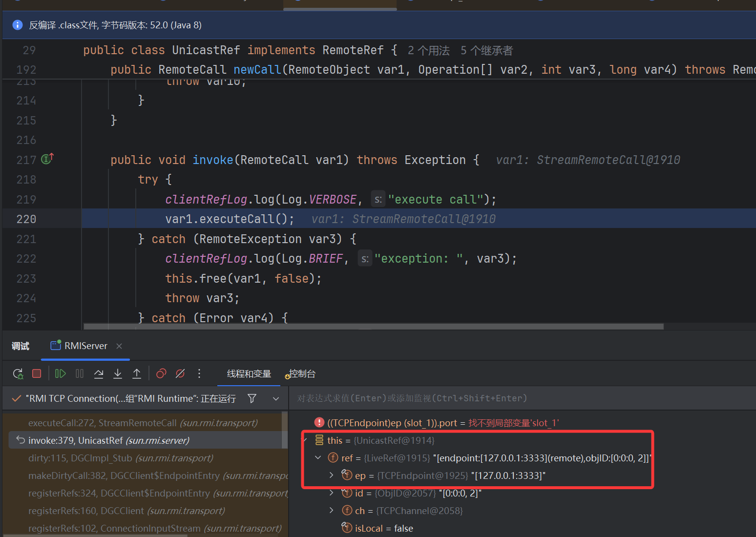Click the thread filter funnel icon
The image size is (756, 537).
252,398
